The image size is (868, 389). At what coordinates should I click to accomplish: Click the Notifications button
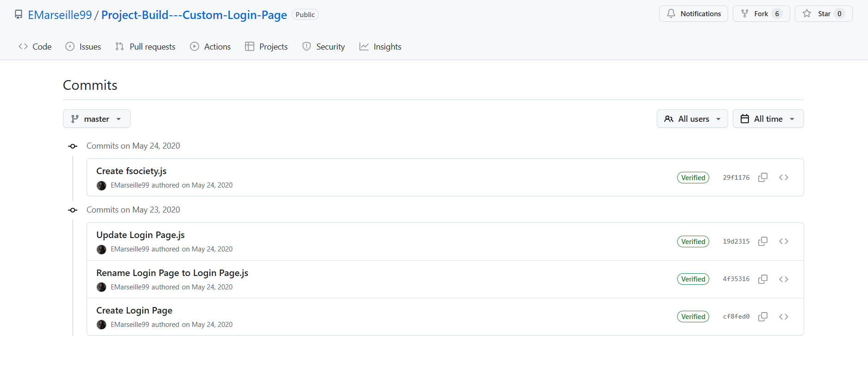click(693, 14)
